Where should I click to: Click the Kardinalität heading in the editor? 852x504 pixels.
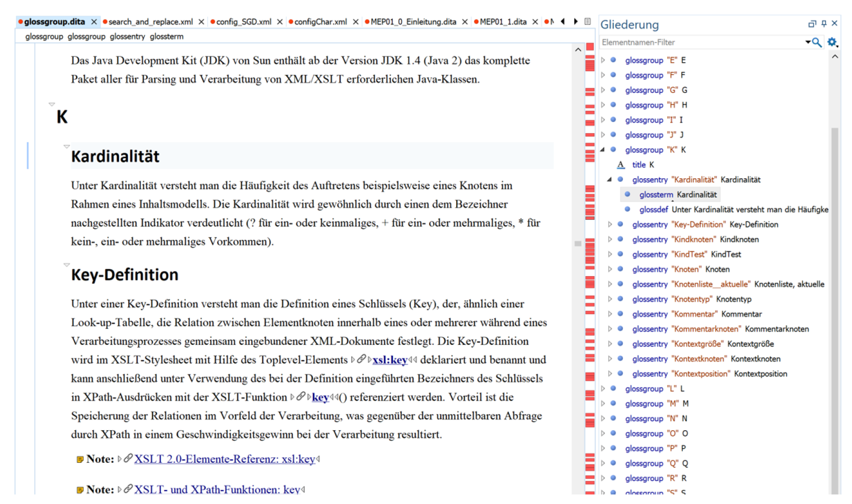(115, 156)
